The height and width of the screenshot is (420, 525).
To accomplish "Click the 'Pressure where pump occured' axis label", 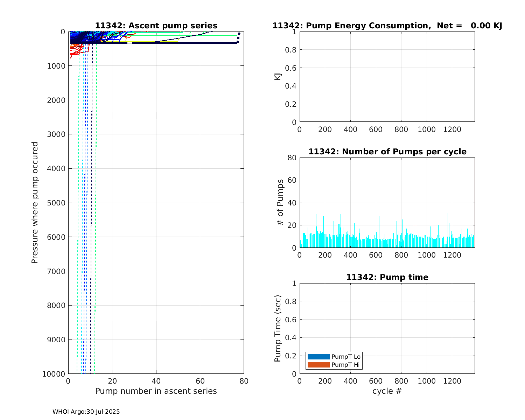I will (x=35, y=203).
